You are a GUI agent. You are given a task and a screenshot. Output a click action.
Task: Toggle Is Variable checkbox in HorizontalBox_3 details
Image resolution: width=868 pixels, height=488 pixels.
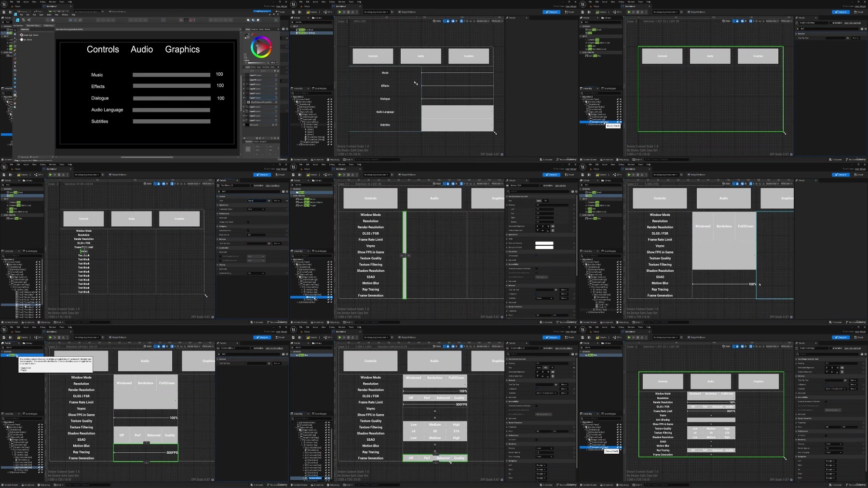click(542, 348)
